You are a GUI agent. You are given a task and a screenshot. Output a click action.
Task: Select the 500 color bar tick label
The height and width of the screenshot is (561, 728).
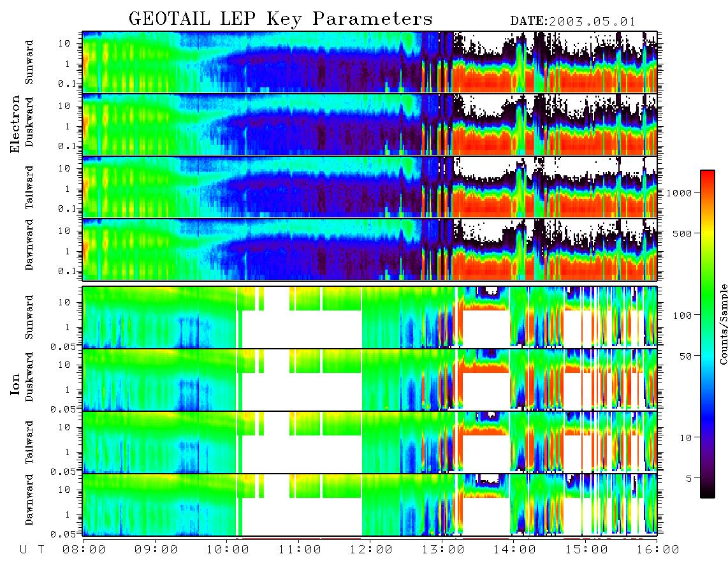tap(682, 233)
